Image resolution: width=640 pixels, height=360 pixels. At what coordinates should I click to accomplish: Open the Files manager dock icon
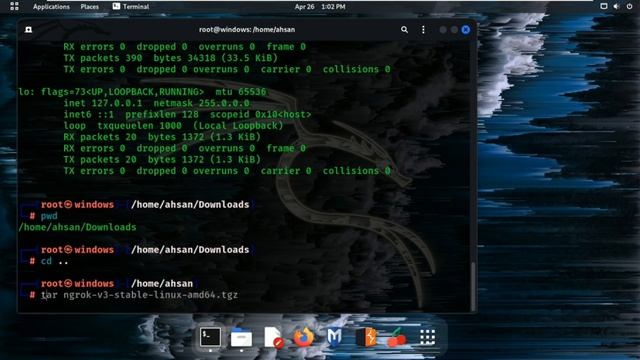241,338
